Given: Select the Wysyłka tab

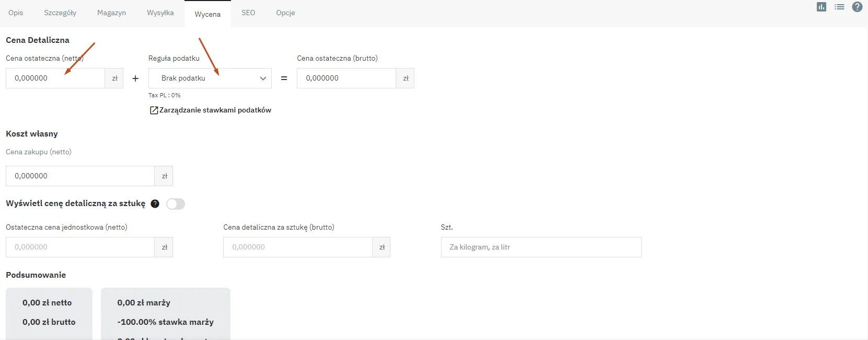Looking at the screenshot, I should (x=160, y=13).
